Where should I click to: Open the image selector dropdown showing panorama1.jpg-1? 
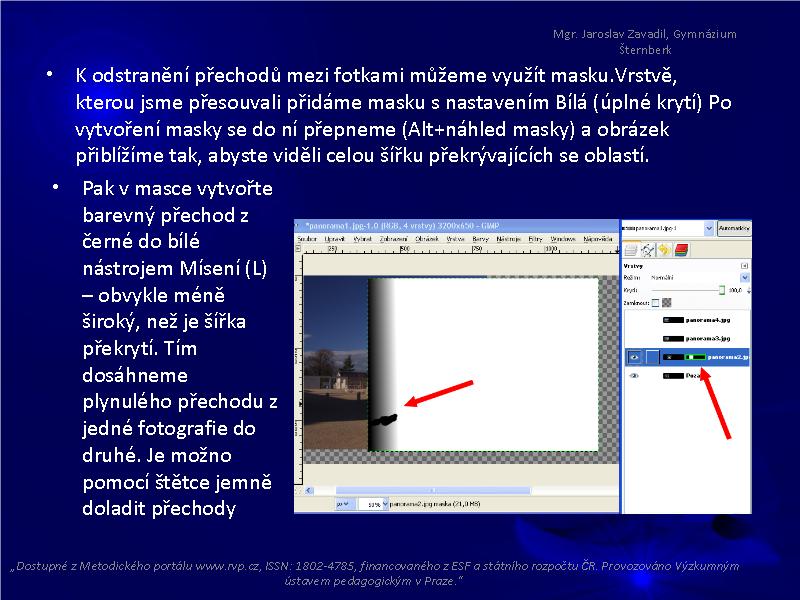pyautogui.click(x=668, y=229)
